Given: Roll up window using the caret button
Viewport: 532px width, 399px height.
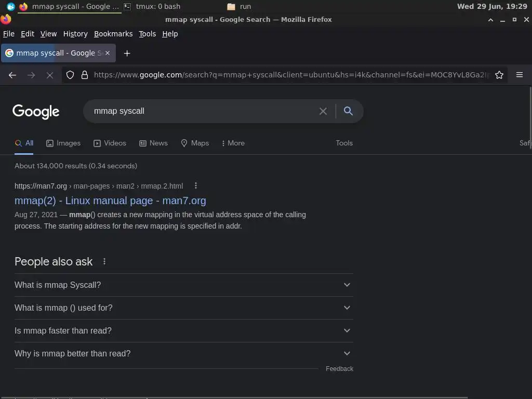Looking at the screenshot, I should (490, 20).
